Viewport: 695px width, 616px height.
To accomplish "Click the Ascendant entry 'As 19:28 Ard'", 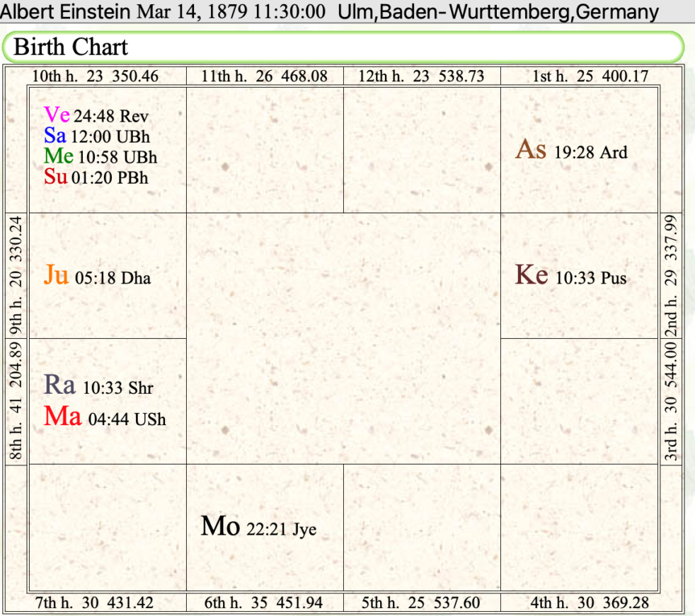I will coord(571,150).
